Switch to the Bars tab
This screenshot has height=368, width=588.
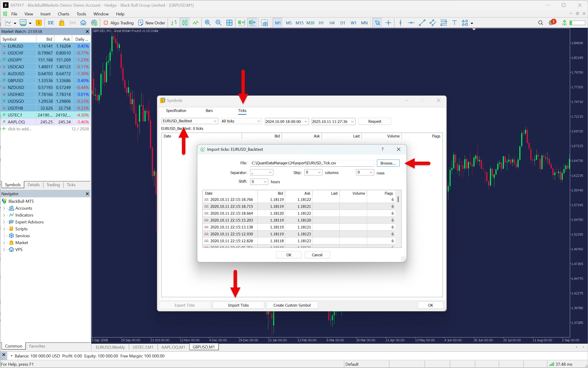pos(209,111)
